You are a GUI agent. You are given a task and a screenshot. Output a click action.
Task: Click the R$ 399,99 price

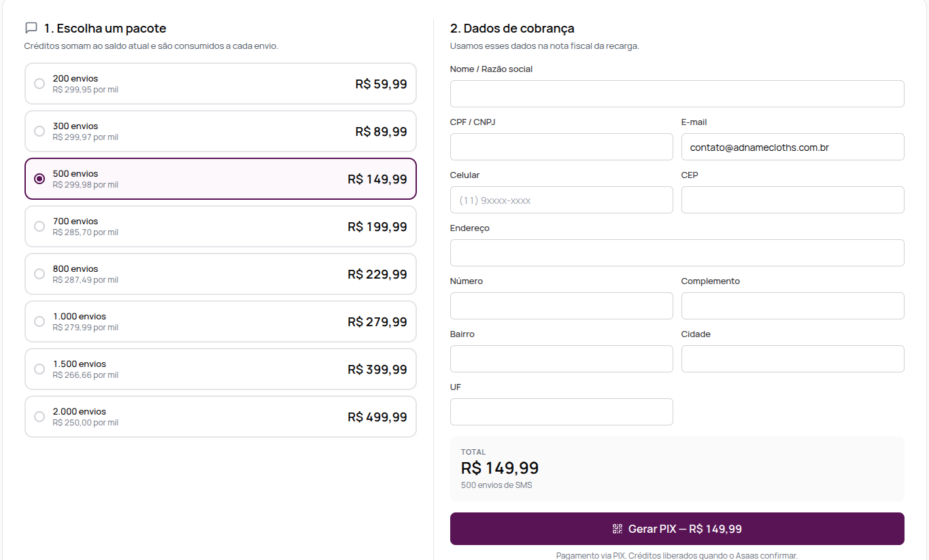coord(377,370)
